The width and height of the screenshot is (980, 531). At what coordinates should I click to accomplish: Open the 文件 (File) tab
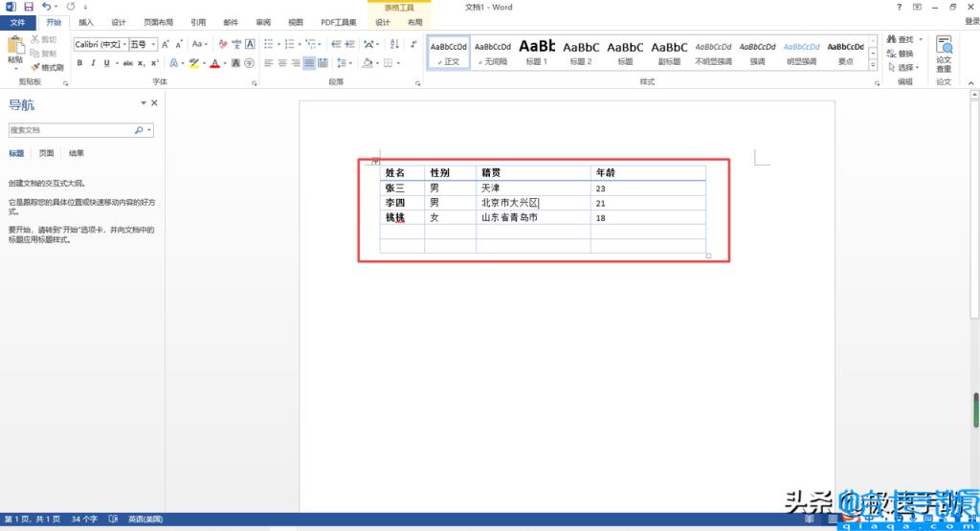click(17, 23)
